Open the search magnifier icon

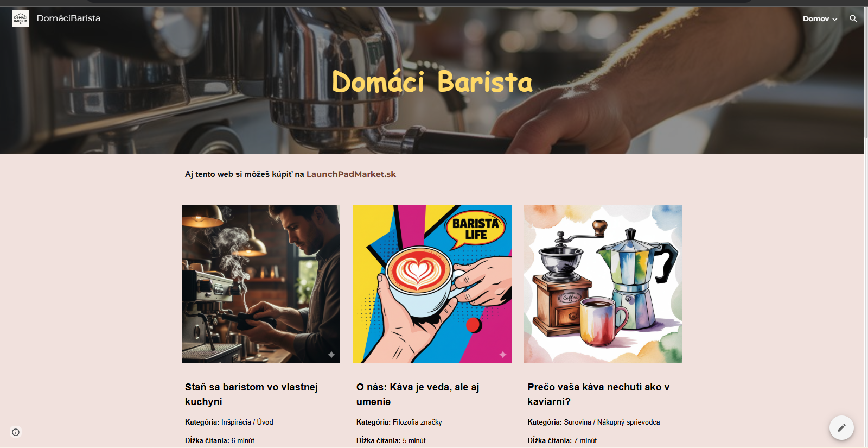(853, 18)
